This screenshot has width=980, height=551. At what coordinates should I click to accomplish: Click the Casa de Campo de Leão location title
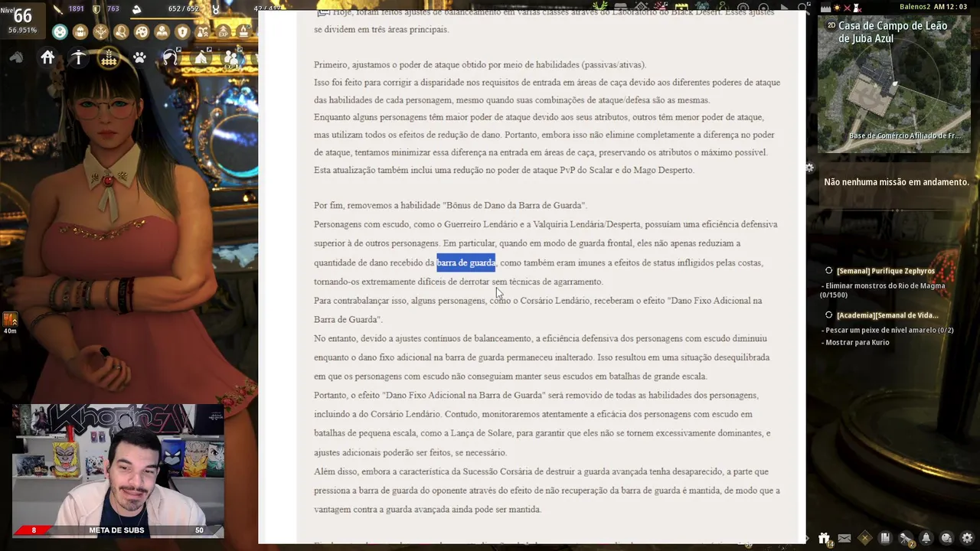(x=893, y=32)
